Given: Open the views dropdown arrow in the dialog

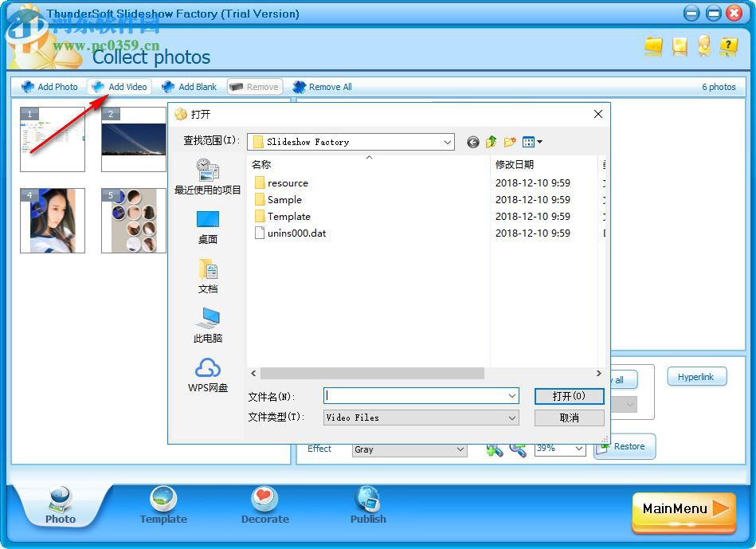Looking at the screenshot, I should pos(539,142).
